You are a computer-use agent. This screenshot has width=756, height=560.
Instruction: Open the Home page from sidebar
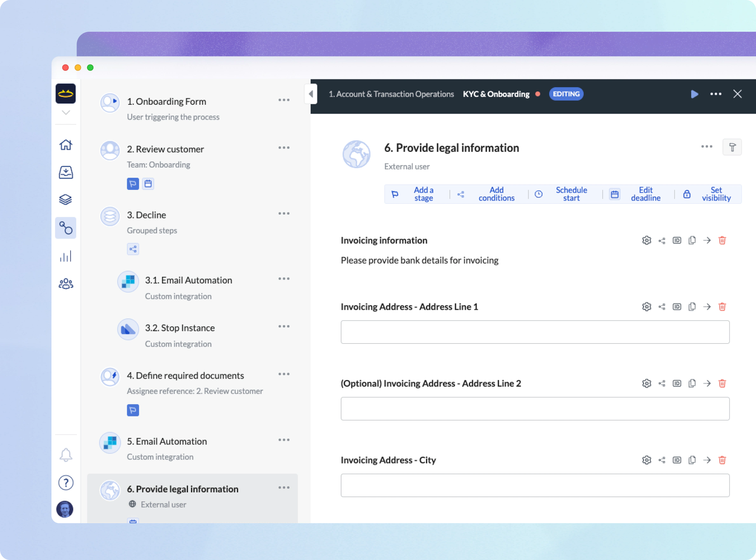(65, 145)
